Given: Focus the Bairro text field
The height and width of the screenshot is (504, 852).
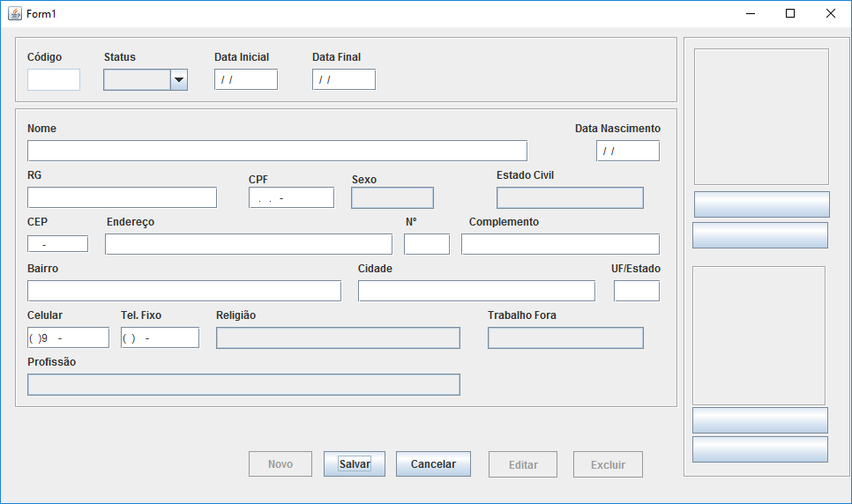Looking at the screenshot, I should [x=184, y=291].
